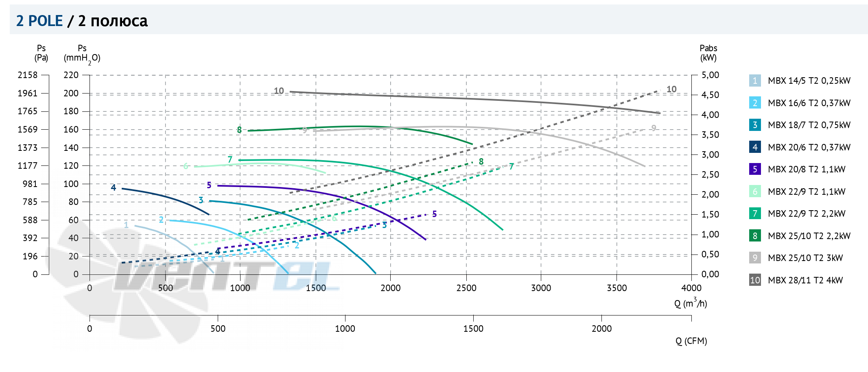Click the 4000 tick on m³/h axis
The width and height of the screenshot is (868, 372).
(691, 288)
